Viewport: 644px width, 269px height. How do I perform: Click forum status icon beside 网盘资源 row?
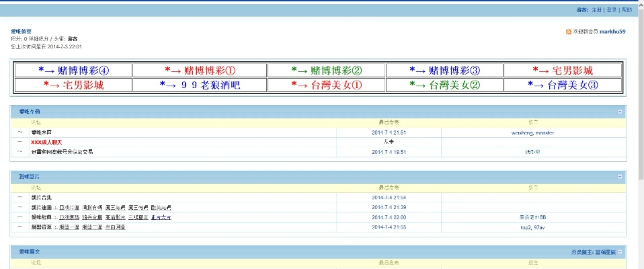pos(19,227)
